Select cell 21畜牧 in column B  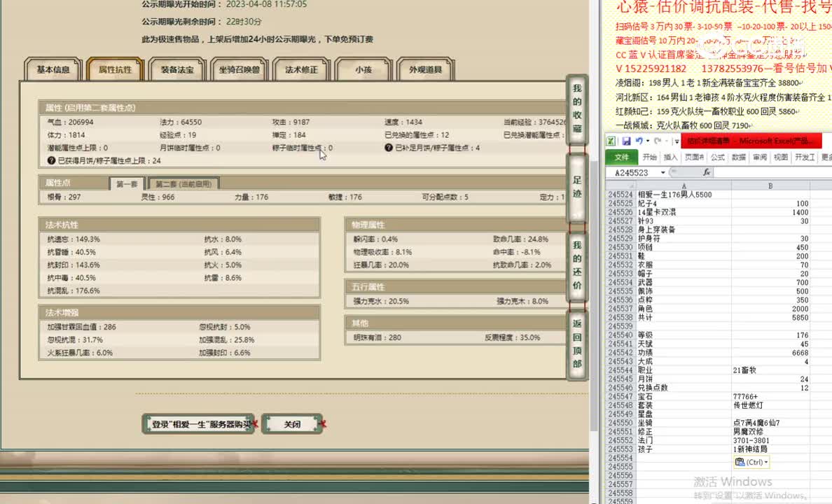coord(770,370)
